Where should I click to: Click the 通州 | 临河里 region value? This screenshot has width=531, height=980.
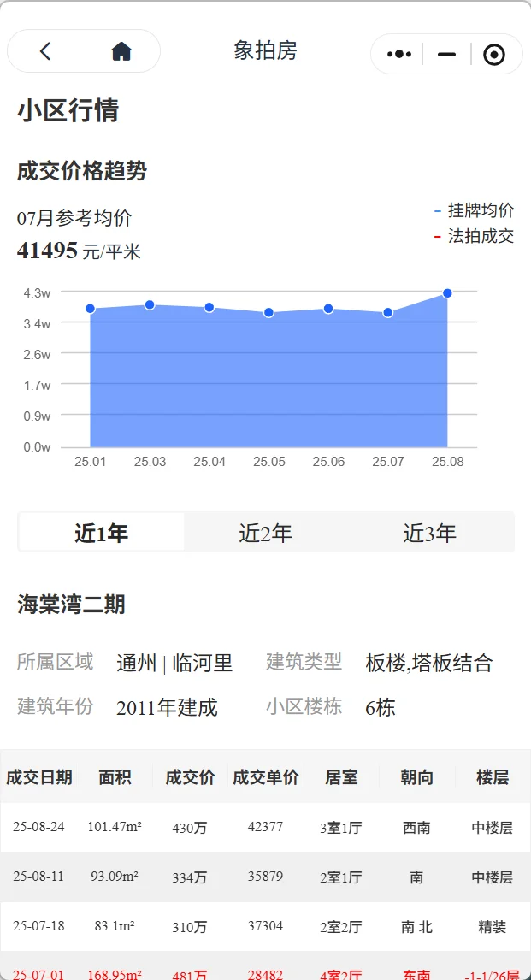pyautogui.click(x=174, y=663)
